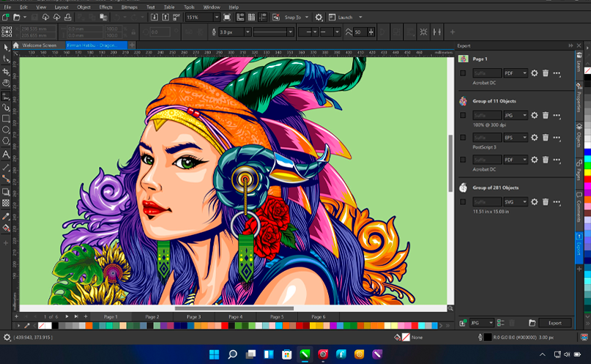Pick the No Color swatch in bottom palette

pos(42,326)
